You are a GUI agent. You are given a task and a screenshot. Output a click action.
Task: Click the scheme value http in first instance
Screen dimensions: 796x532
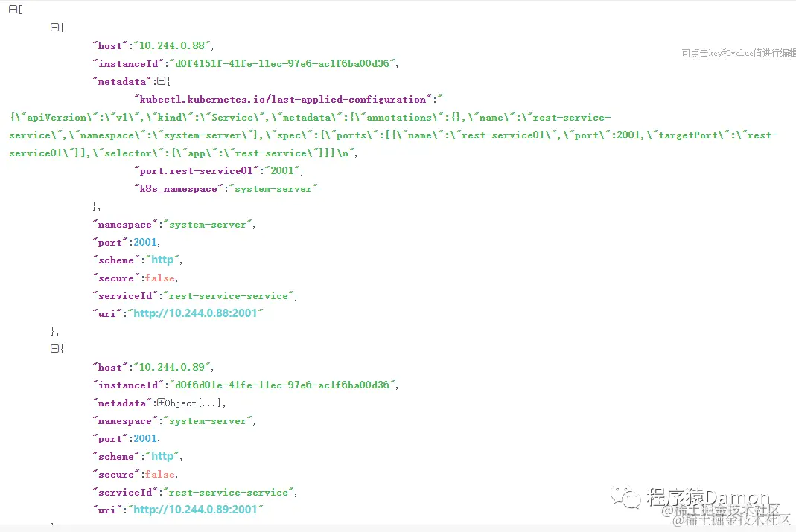(162, 260)
